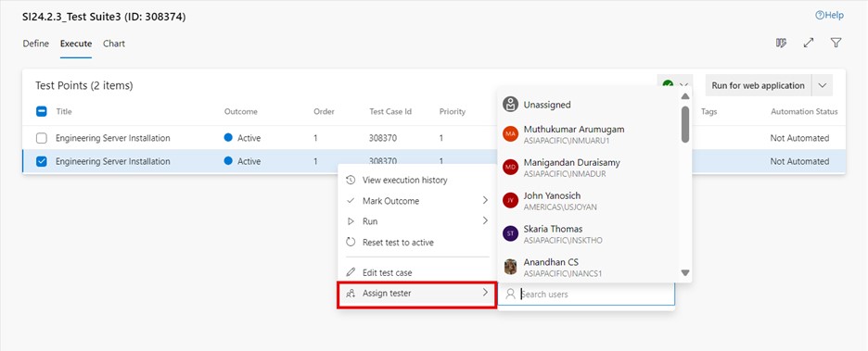
Task: Switch to the Chart tab
Action: tap(114, 44)
